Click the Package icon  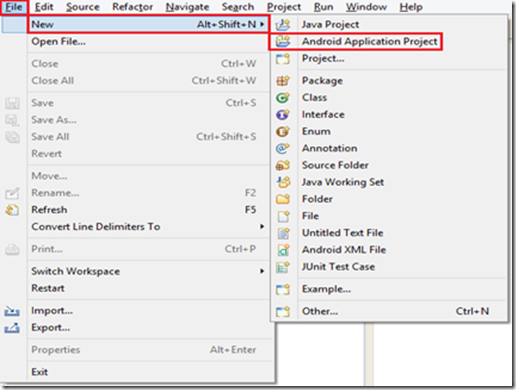click(x=283, y=81)
